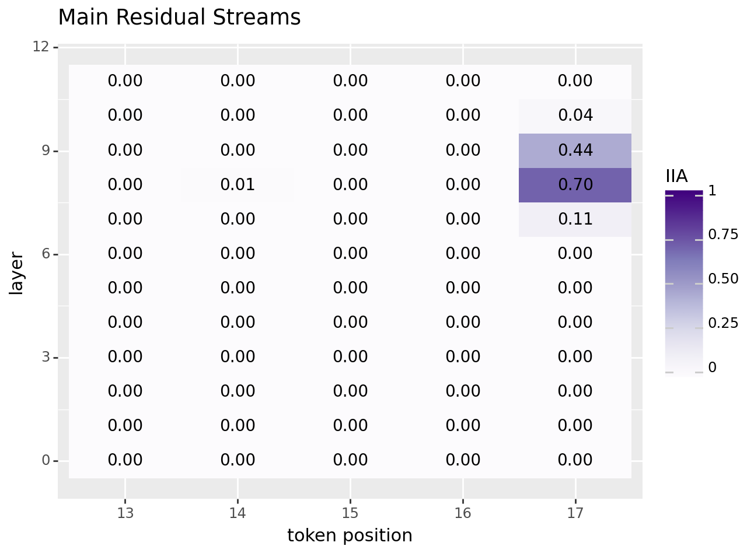Click the token position axis label
Viewport: 747px width, 560px height.
[x=350, y=535]
